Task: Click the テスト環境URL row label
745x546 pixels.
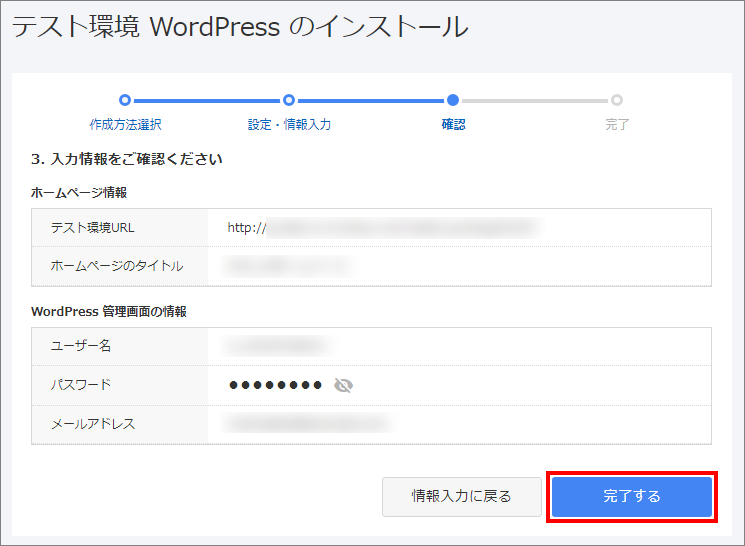Action: pos(93,228)
